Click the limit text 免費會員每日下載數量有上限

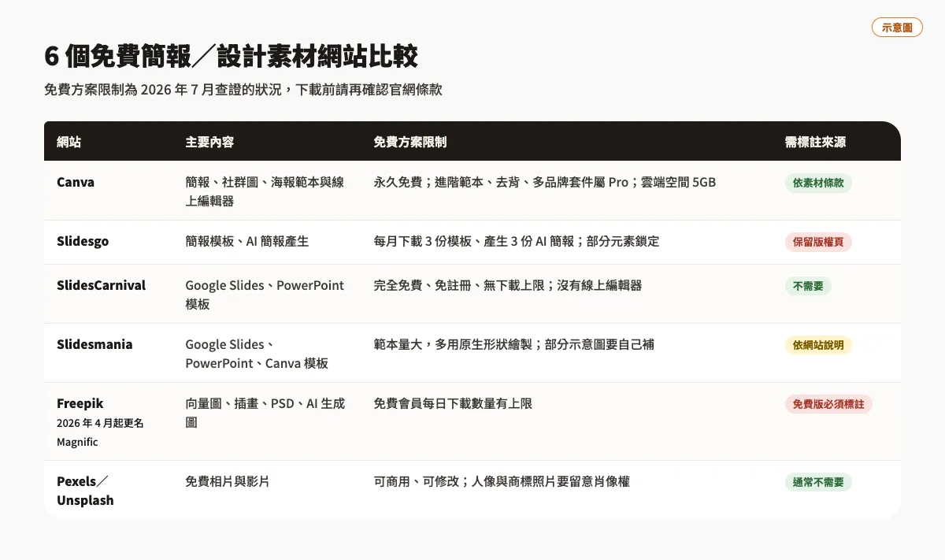tap(453, 403)
